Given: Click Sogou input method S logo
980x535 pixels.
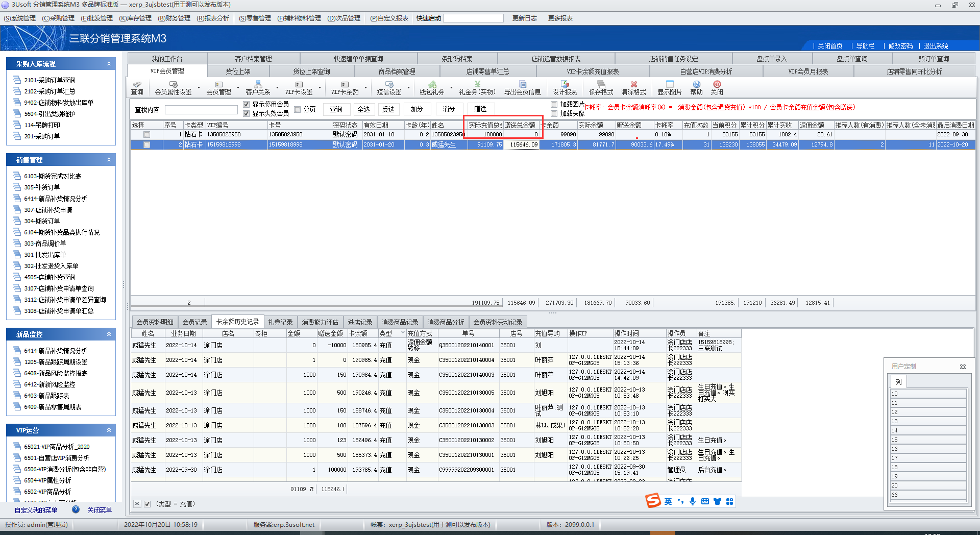Looking at the screenshot, I should 653,501.
